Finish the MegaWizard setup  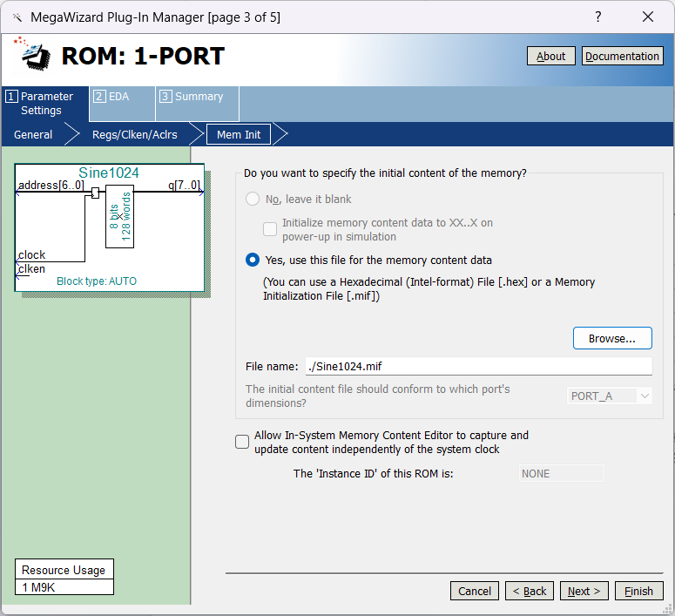pyautogui.click(x=638, y=591)
